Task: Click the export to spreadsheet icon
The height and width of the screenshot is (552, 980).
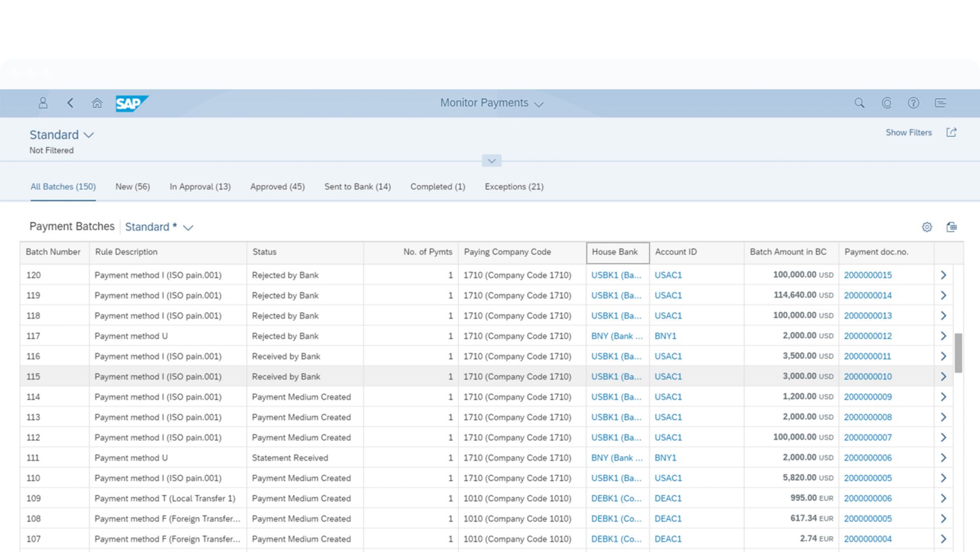Action: tap(951, 227)
